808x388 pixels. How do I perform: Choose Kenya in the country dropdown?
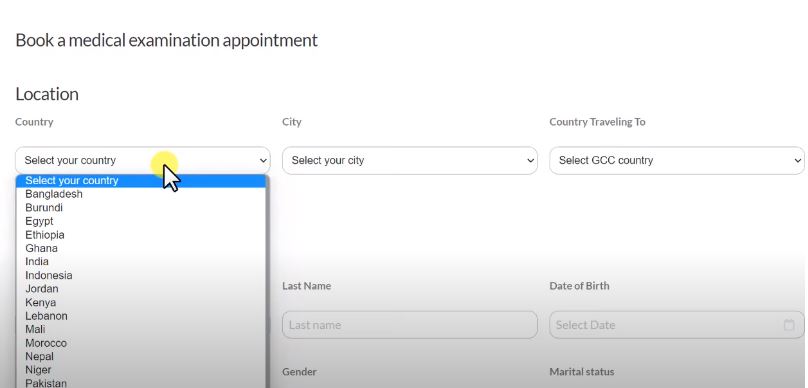(141, 302)
